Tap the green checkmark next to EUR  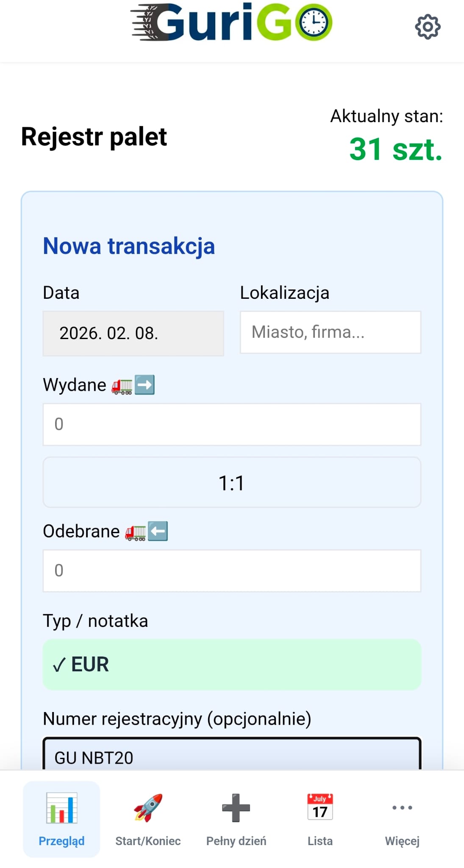pos(59,664)
